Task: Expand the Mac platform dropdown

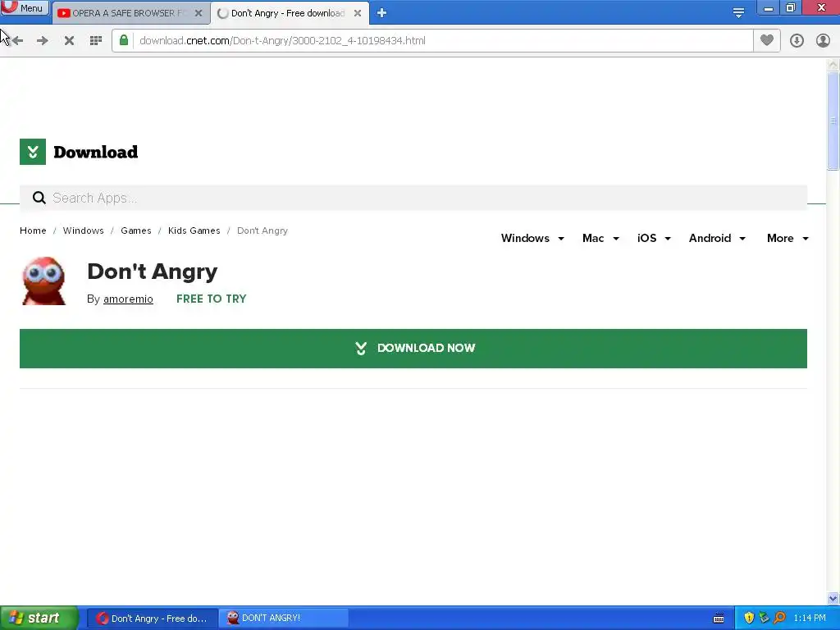Action: coord(600,239)
